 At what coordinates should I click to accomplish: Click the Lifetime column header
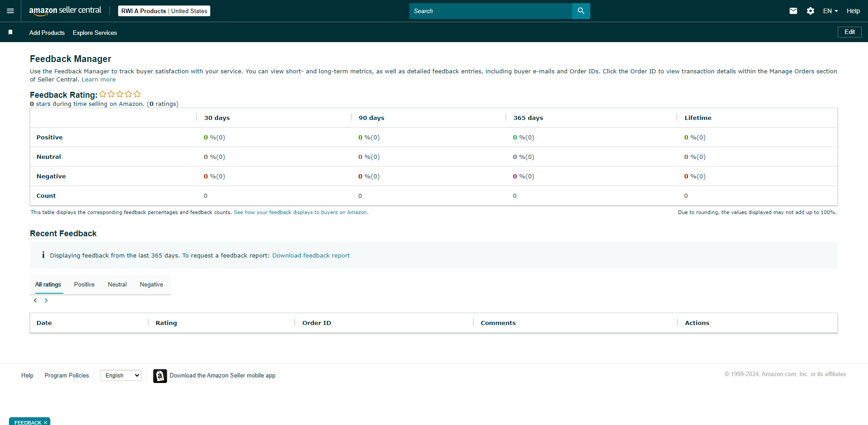(x=698, y=118)
